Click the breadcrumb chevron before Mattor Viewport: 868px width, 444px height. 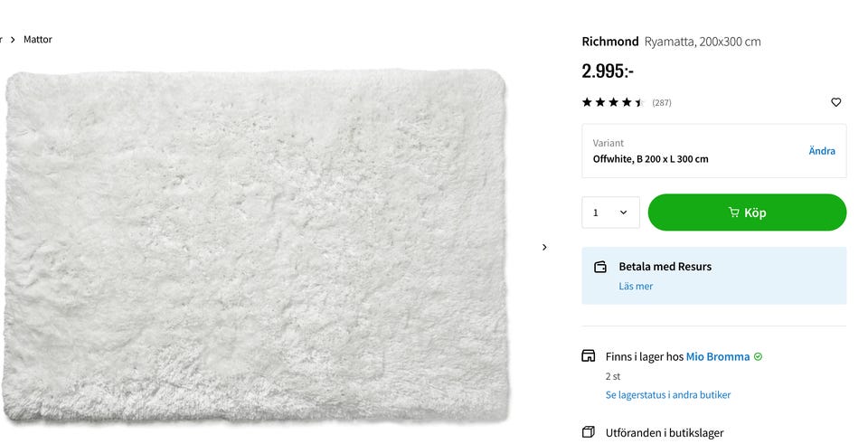(x=13, y=40)
